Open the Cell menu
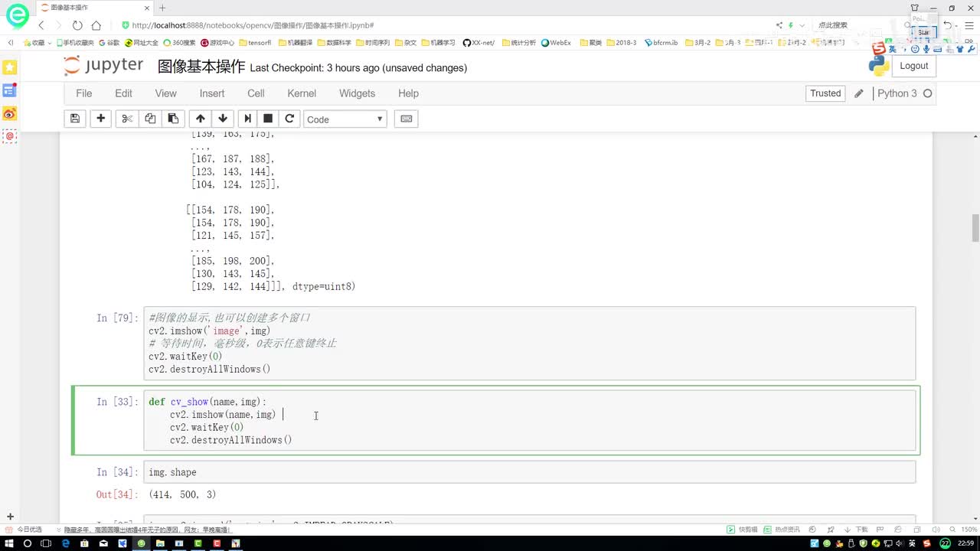980x551 pixels. pos(256,93)
